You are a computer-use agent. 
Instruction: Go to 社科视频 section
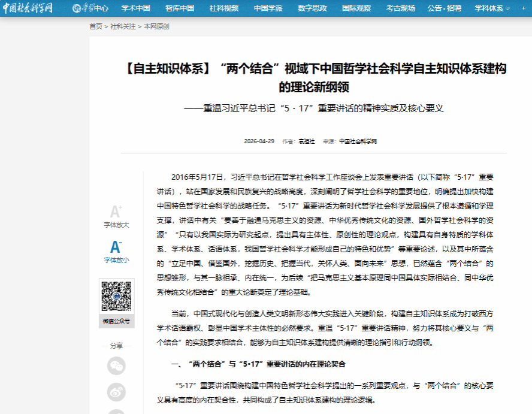pos(224,8)
